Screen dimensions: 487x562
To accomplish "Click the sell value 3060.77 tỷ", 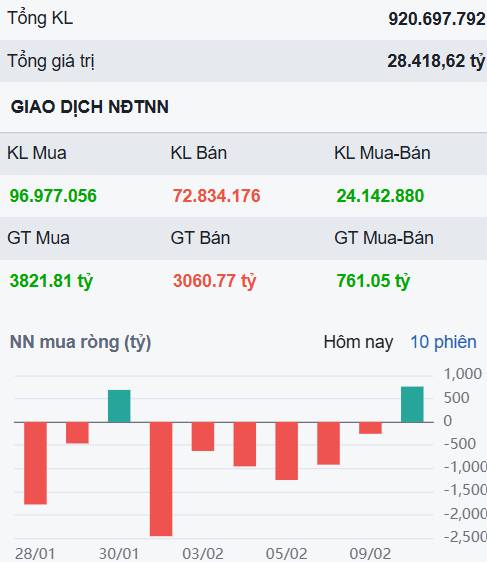I will point(214,281).
